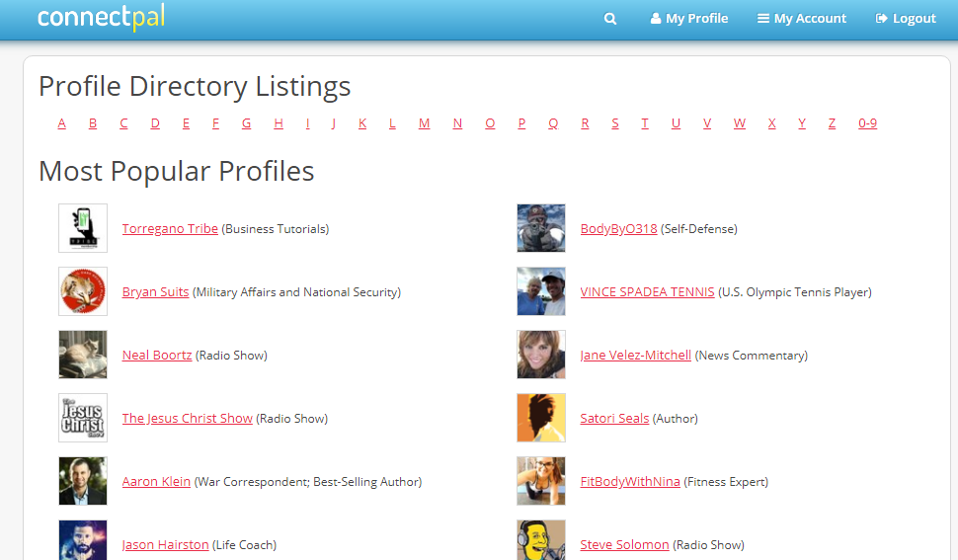Open FitBodyWithNina profile link
The width and height of the screenshot is (958, 560).
[630, 482]
